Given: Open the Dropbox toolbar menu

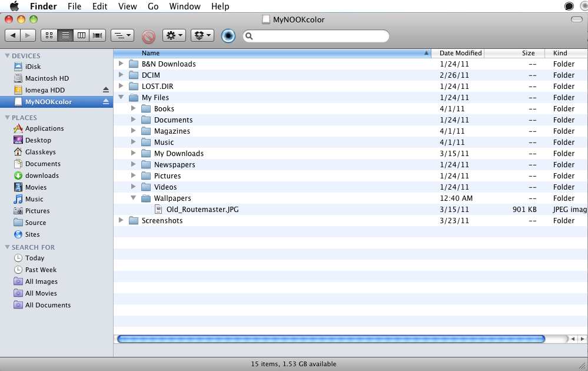Looking at the screenshot, I should [x=202, y=35].
